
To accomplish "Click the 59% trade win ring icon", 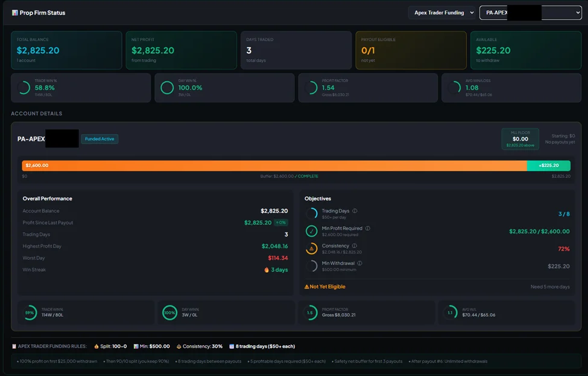I will click(x=30, y=313).
